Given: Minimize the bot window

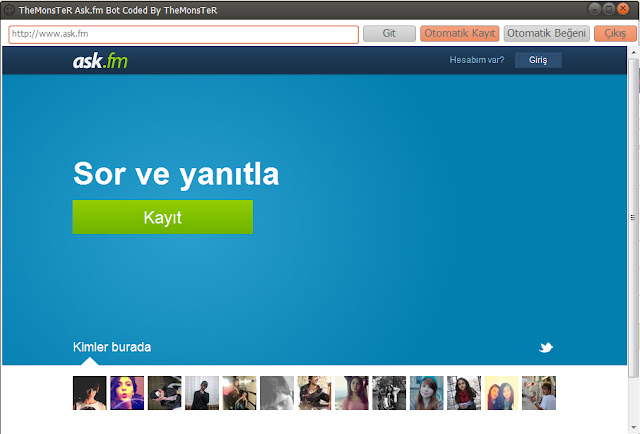Looking at the screenshot, I should 594,9.
